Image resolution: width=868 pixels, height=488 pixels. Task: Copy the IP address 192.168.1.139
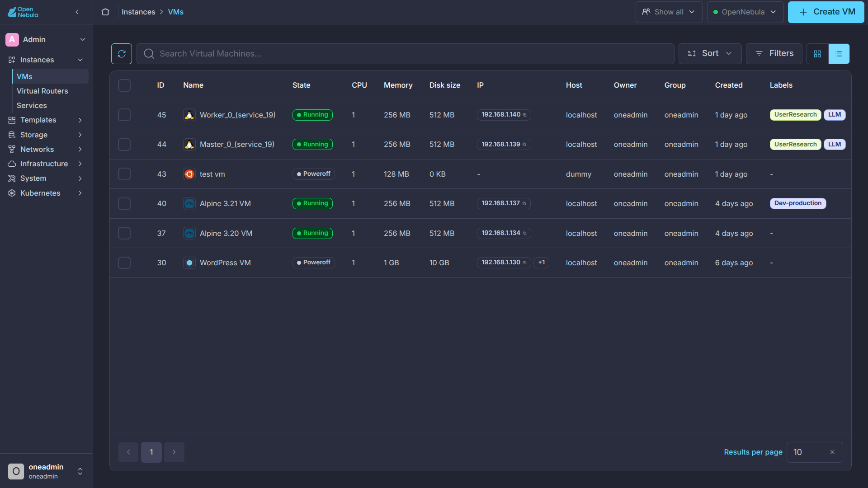coord(524,145)
